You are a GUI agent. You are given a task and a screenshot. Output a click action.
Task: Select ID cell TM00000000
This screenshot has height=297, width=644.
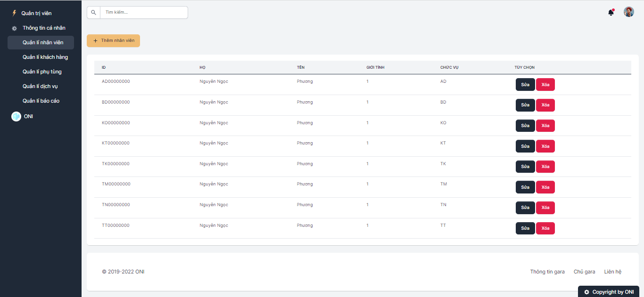[116, 184]
